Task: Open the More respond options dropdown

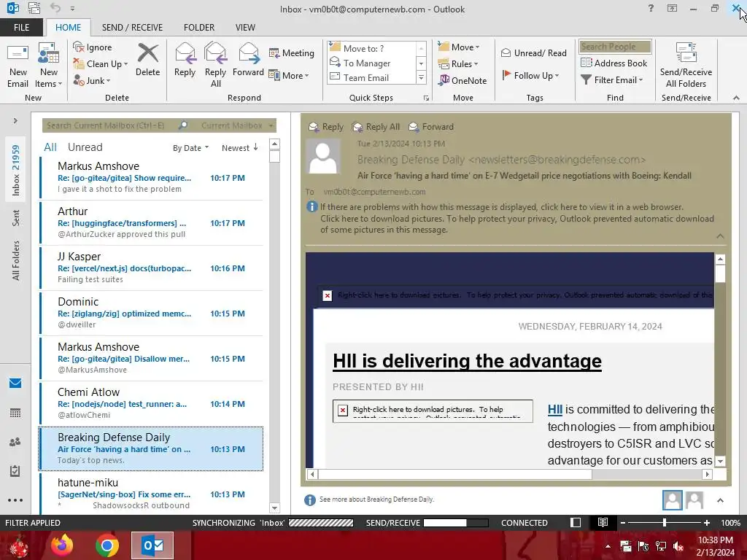Action: 289,75
